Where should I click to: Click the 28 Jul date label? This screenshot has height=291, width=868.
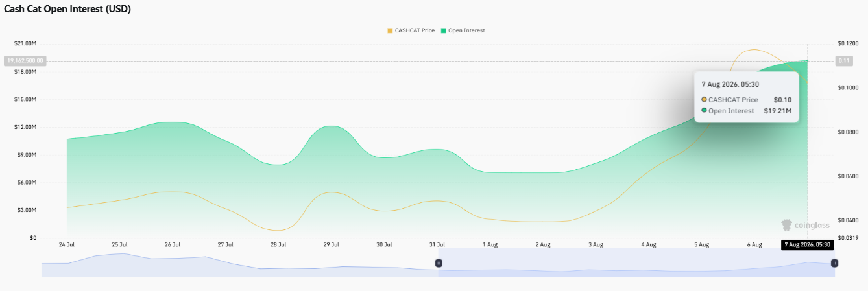(x=278, y=245)
